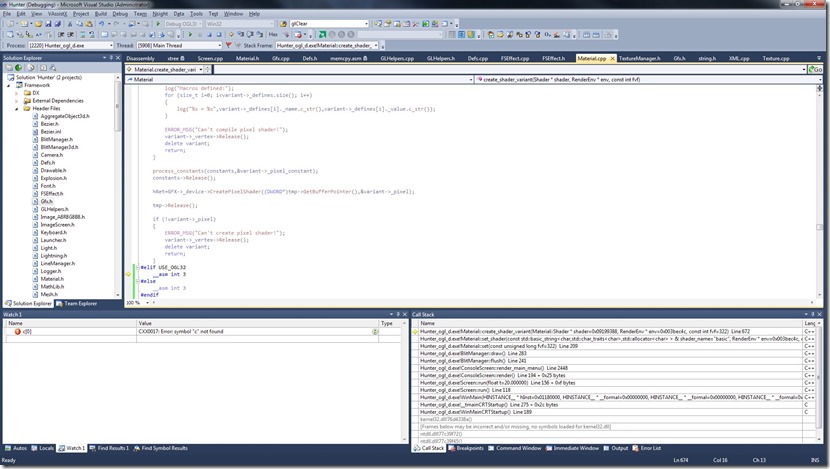Open the Process dropdown showing Hunter_ogl_d.exe
830x469 pixels.
pos(111,46)
